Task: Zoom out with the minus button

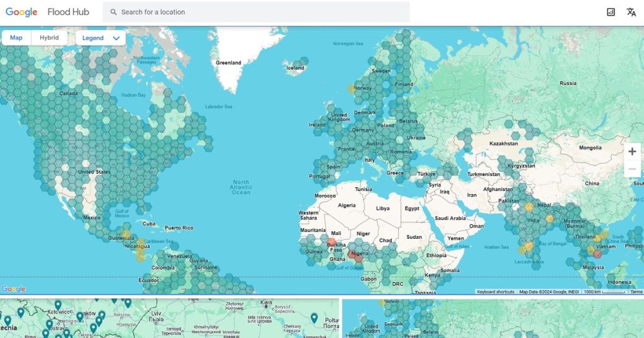Action: [x=632, y=169]
